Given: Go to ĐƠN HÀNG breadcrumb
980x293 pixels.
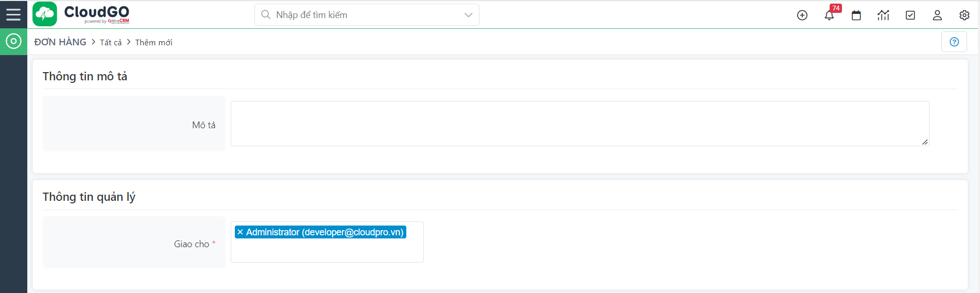Looking at the screenshot, I should 60,42.
